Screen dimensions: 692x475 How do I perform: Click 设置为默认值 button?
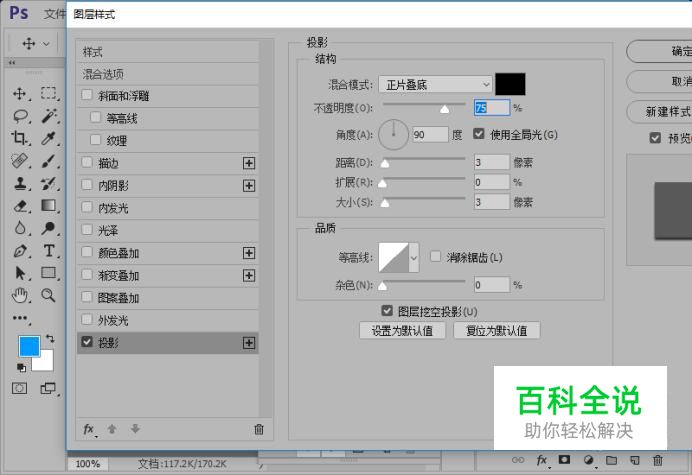(x=402, y=331)
